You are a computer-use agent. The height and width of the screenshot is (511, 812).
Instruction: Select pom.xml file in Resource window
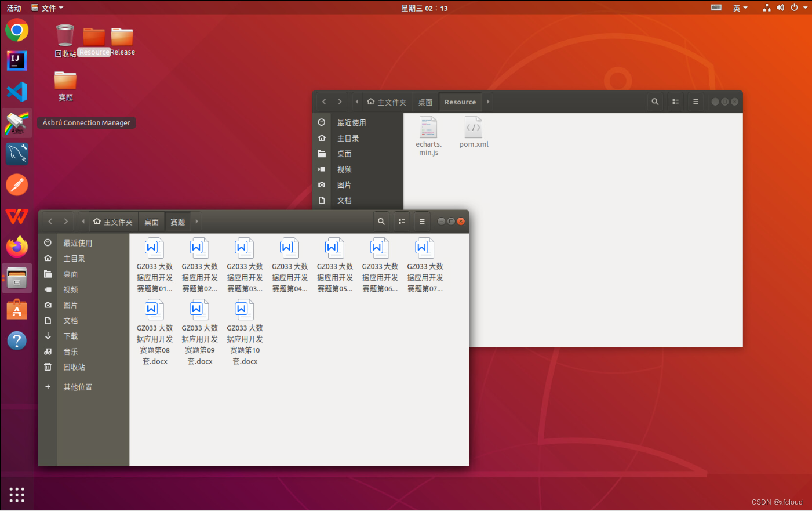click(474, 132)
